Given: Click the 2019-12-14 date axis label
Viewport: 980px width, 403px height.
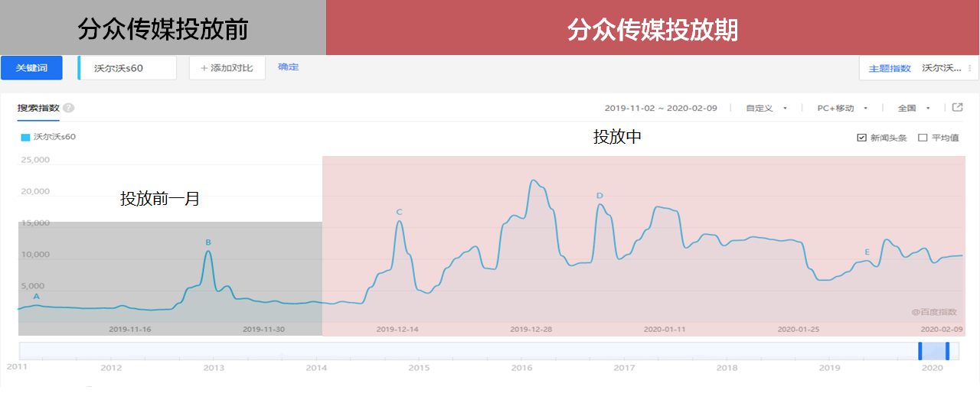Looking at the screenshot, I should 397,329.
